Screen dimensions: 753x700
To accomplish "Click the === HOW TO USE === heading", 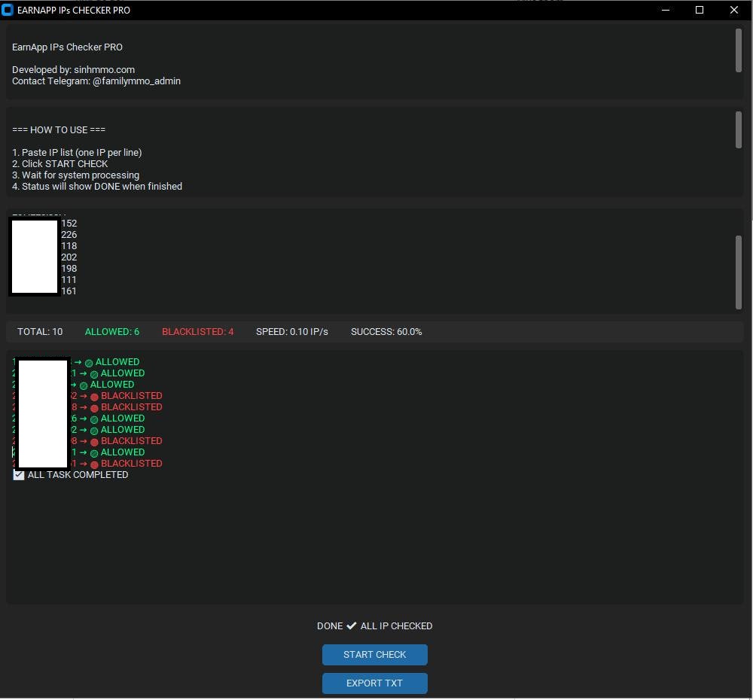I will [x=59, y=130].
